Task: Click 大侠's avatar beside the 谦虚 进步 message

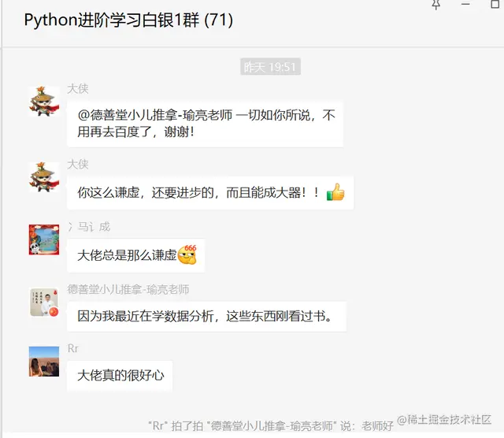Action: (44, 177)
